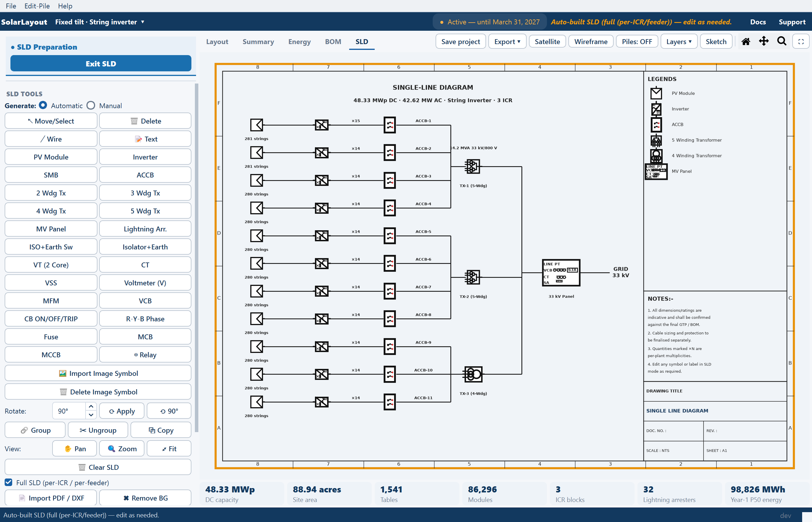
Task: Copy the selected symbol
Action: click(x=161, y=430)
